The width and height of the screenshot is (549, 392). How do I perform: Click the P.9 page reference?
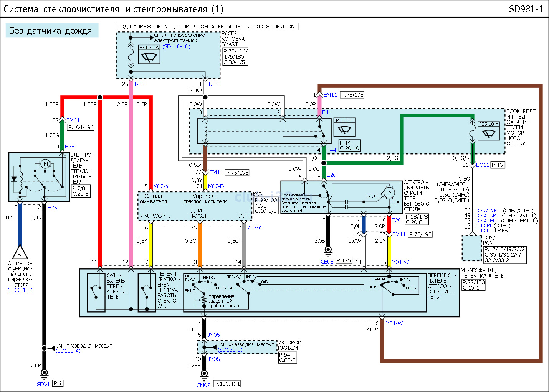(58, 383)
